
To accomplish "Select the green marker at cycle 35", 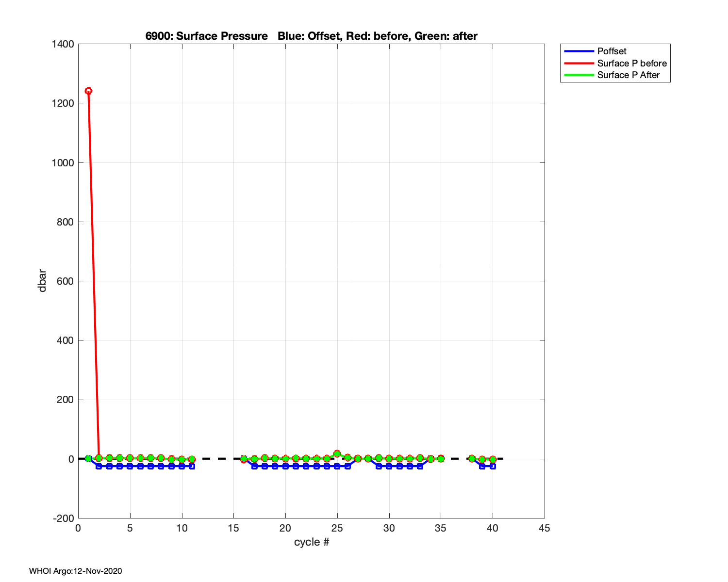I will pyautogui.click(x=441, y=458).
